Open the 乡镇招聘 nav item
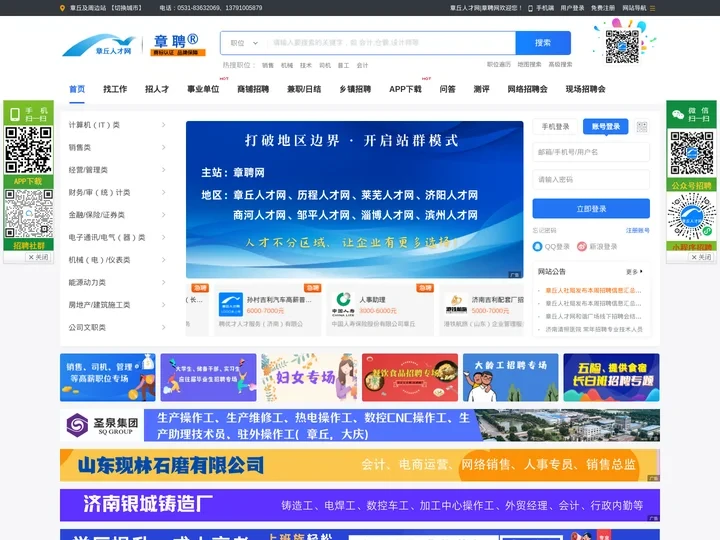This screenshot has height=540, width=720. coord(355,89)
